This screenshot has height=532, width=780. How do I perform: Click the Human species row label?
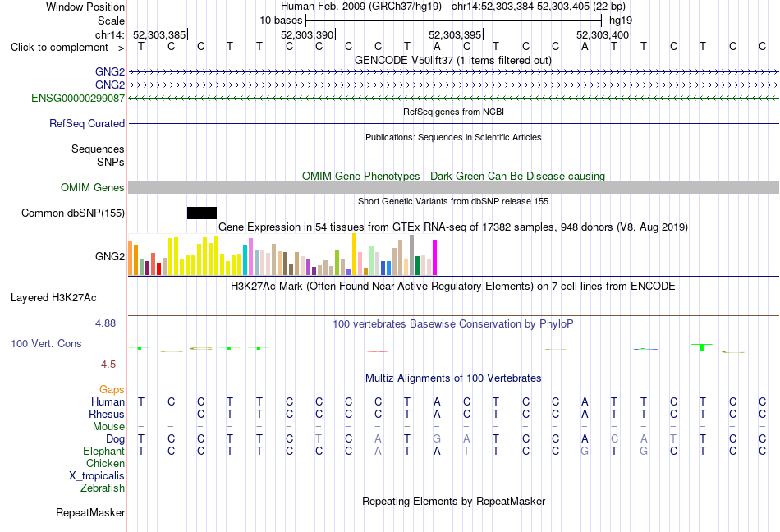pyautogui.click(x=108, y=401)
